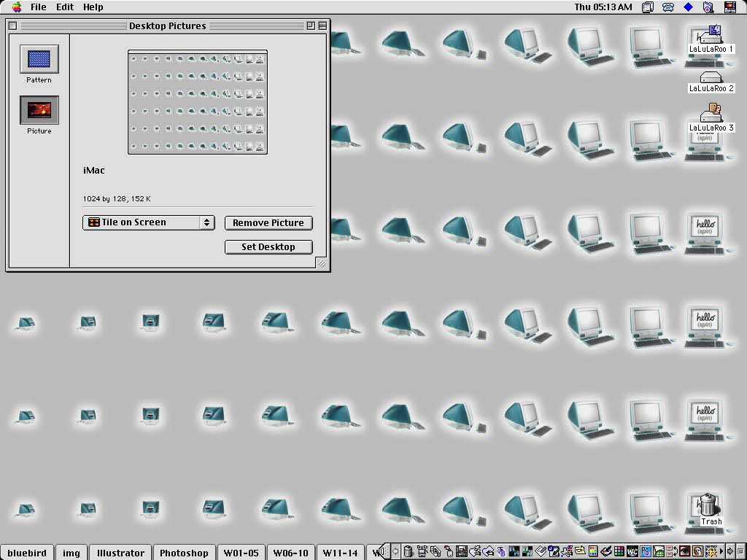Click the Control Strip right scroll arrow

click(x=729, y=551)
